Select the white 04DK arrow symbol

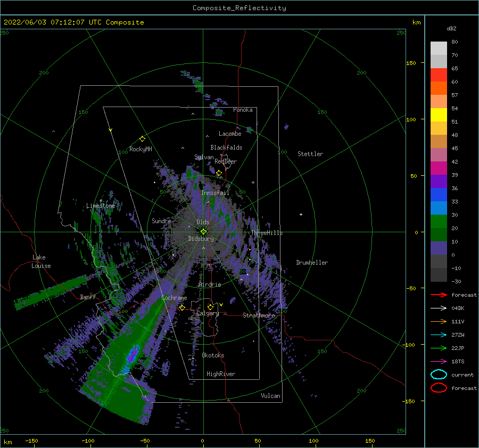coord(439,308)
